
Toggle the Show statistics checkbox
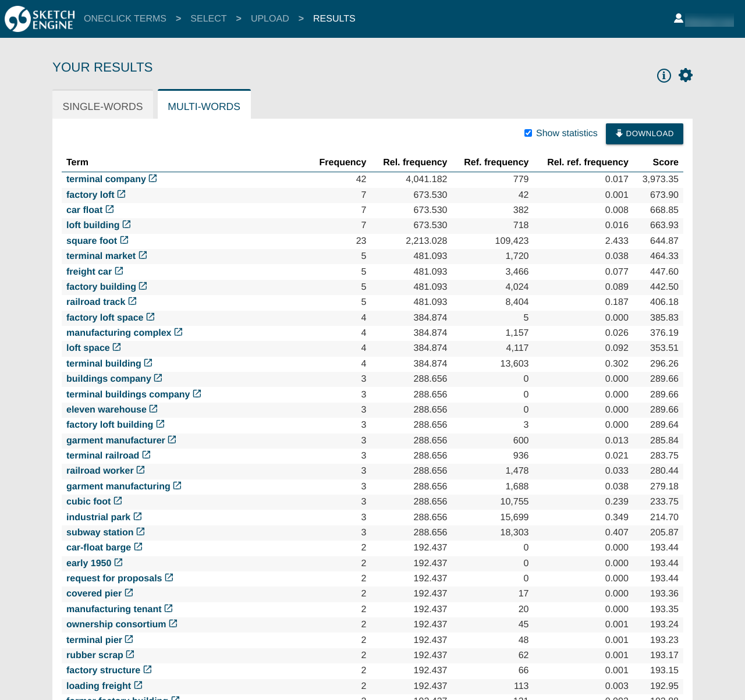click(x=527, y=133)
